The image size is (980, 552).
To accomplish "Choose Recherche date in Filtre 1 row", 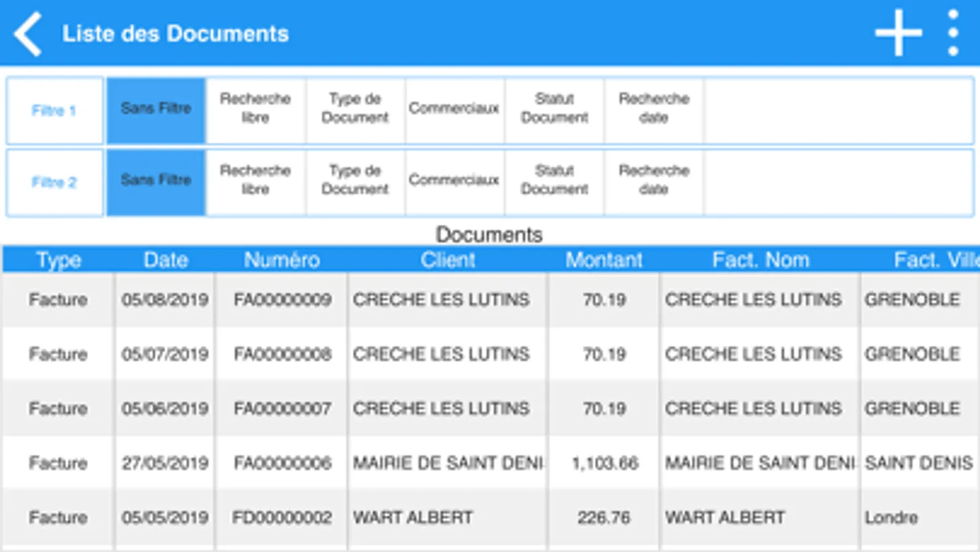I will (654, 110).
